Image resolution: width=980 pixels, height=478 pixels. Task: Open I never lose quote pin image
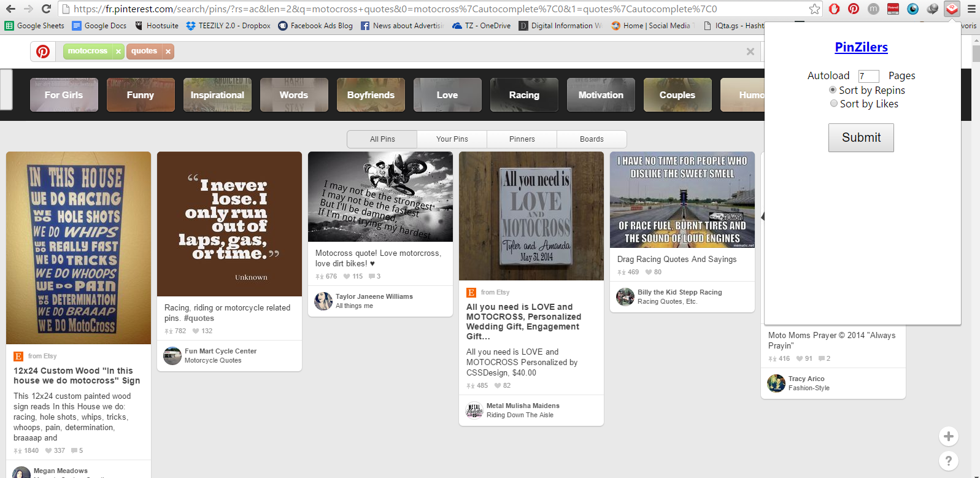coord(230,224)
